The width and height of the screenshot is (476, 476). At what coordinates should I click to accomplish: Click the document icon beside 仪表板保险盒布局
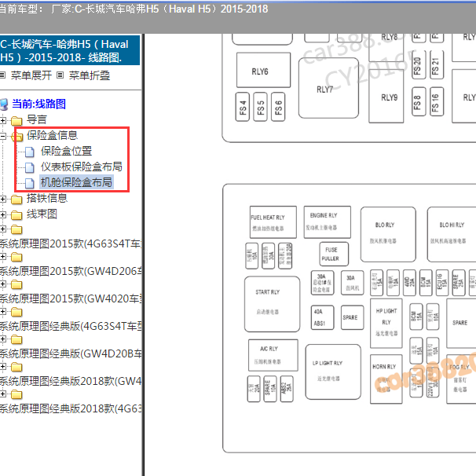click(29, 167)
